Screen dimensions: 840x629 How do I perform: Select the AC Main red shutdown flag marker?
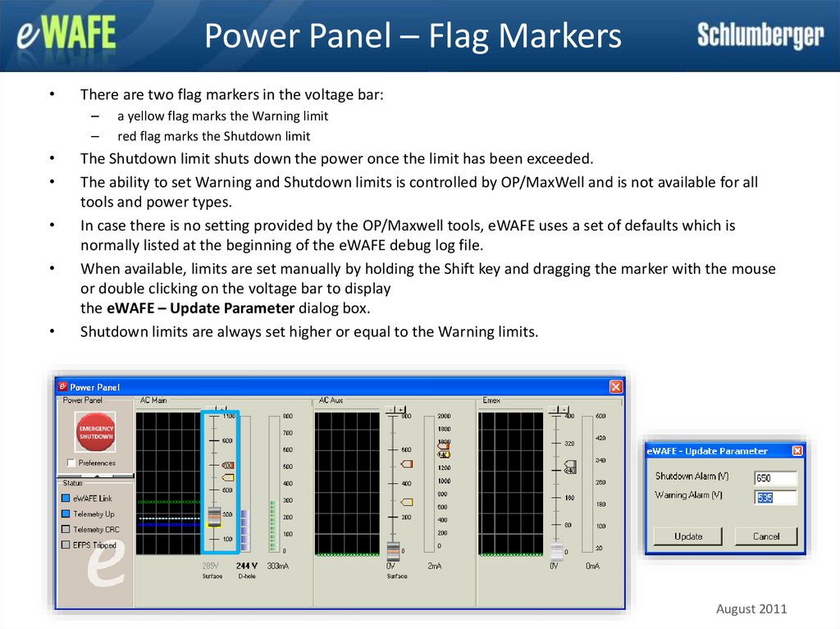coord(228,465)
